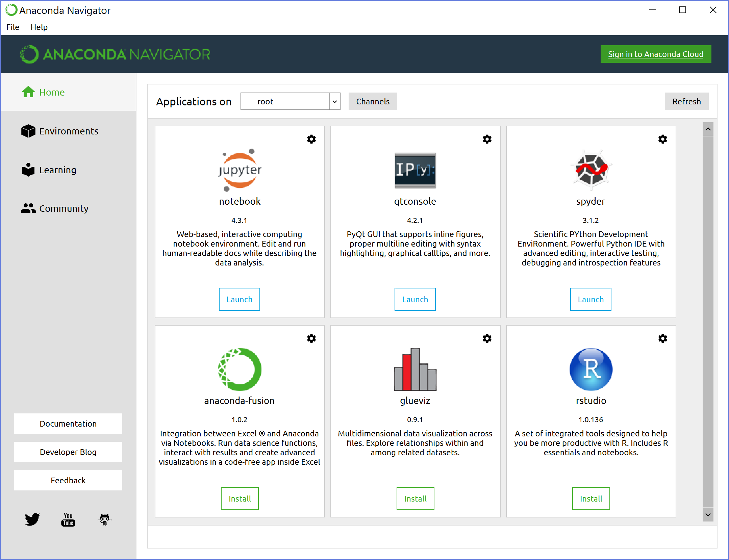The image size is (729, 560).
Task: Open the GitHub octocat icon
Action: [x=104, y=519]
